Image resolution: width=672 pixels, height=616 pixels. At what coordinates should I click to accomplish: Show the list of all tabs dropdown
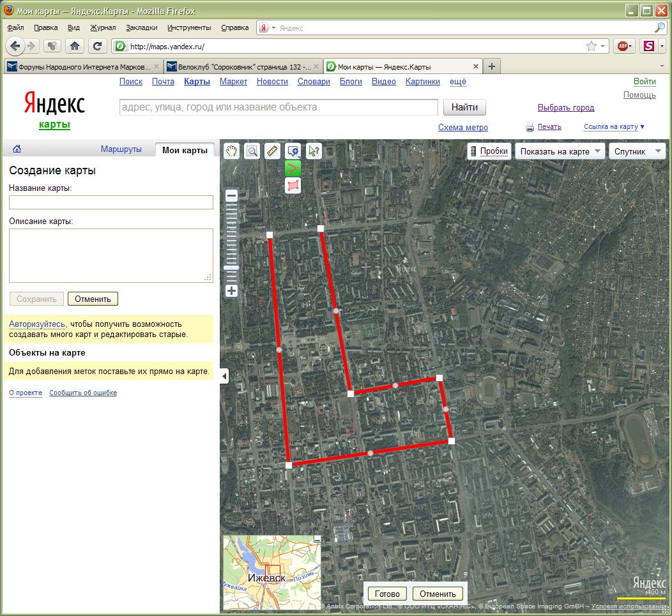[662, 66]
